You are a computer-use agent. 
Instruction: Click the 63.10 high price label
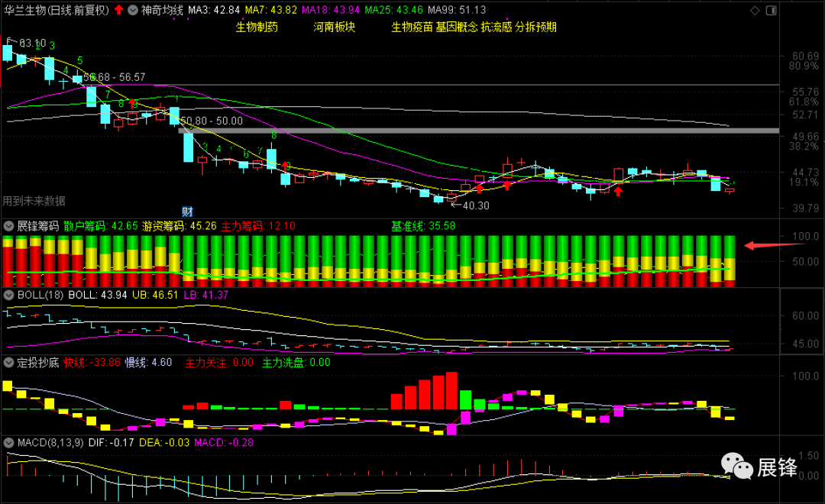[x=33, y=43]
